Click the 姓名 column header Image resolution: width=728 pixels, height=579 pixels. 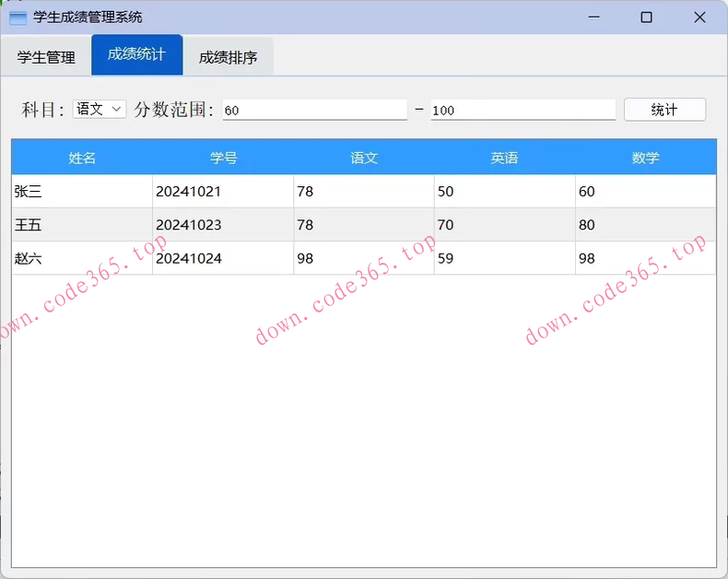tap(82, 158)
